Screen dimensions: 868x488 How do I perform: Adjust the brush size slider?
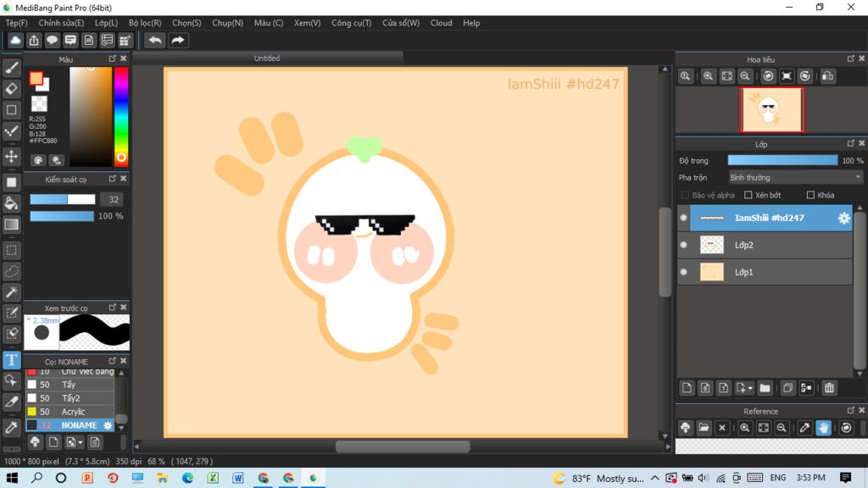pos(63,199)
